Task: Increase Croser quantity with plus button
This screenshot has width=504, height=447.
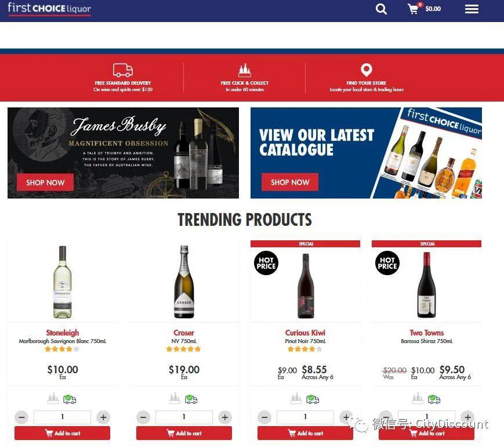Action: coord(225,417)
